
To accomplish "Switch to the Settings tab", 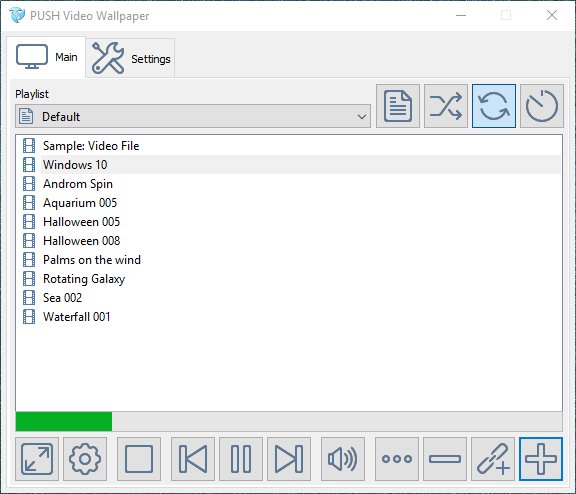I will point(130,58).
